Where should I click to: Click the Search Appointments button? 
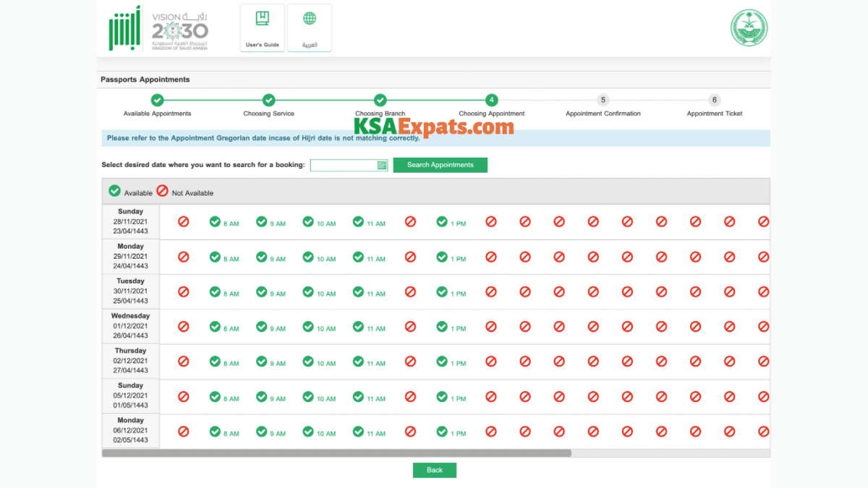[x=440, y=165]
